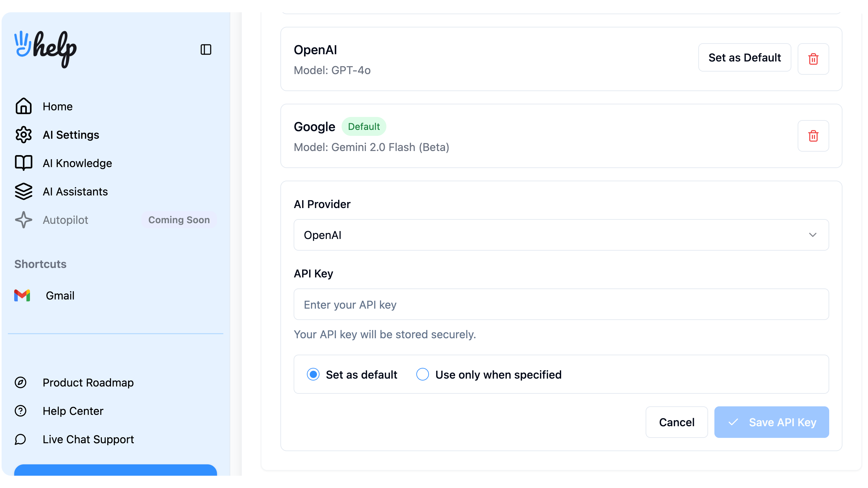Go to Help Center
The height and width of the screenshot is (488, 868).
(73, 411)
